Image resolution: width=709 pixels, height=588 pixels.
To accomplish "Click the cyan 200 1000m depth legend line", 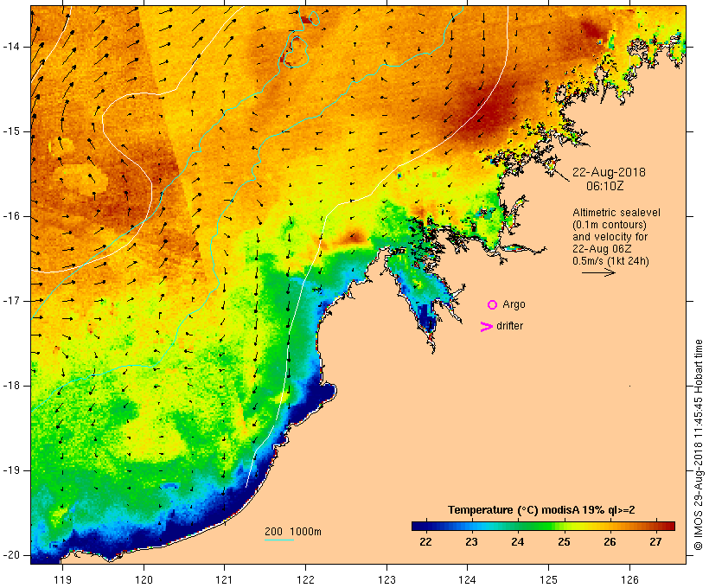I will pos(279,540).
